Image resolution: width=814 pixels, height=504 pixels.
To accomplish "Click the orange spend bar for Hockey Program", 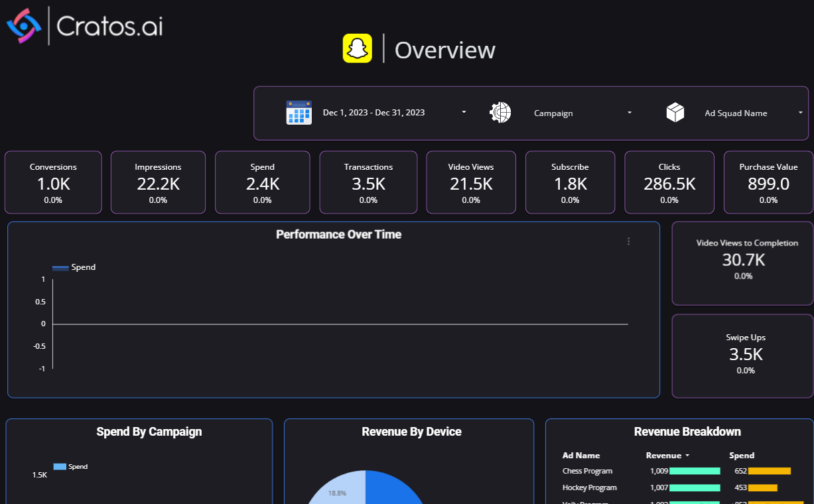I will coord(763,487).
